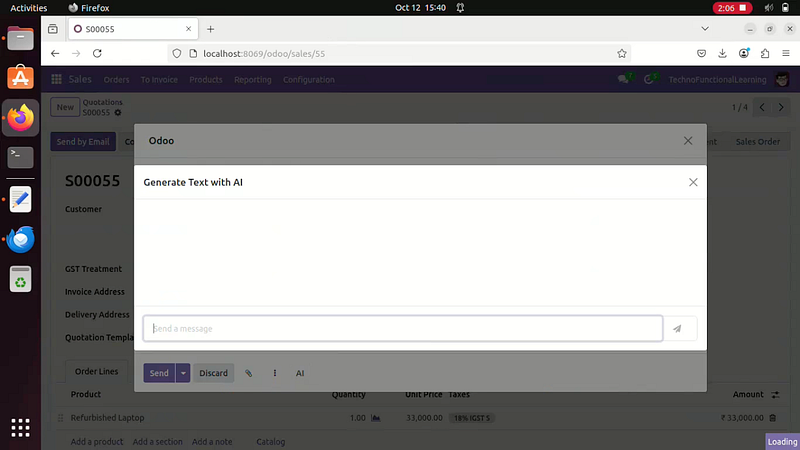Click the delete trash icon on Refurbished Laptop line
This screenshot has height=450, width=800.
[772, 418]
